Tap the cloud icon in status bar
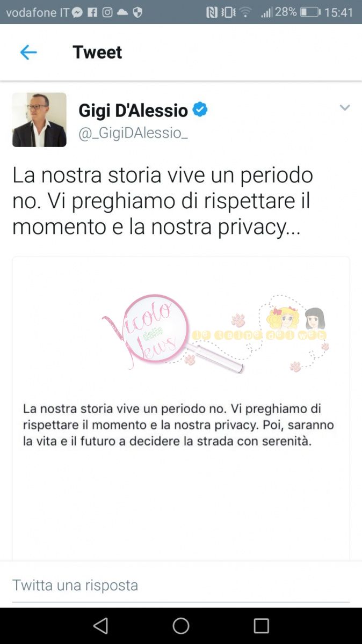The image size is (362, 644). pyautogui.click(x=122, y=12)
